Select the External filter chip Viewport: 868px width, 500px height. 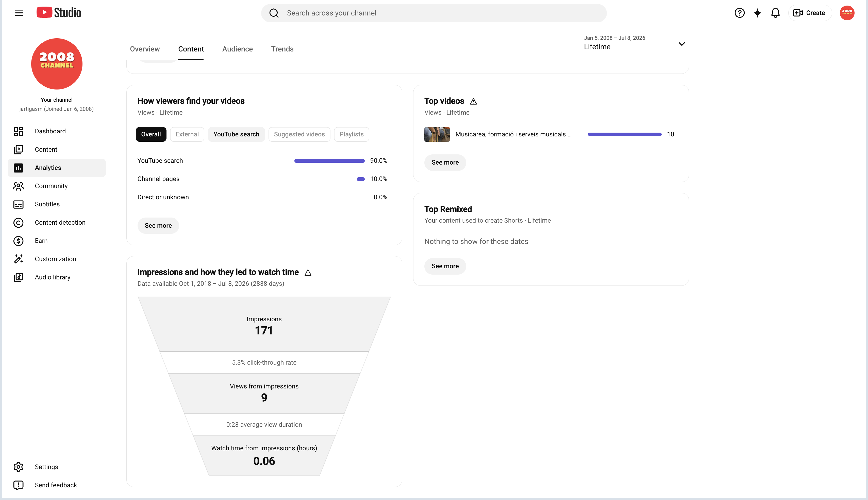[x=187, y=134]
